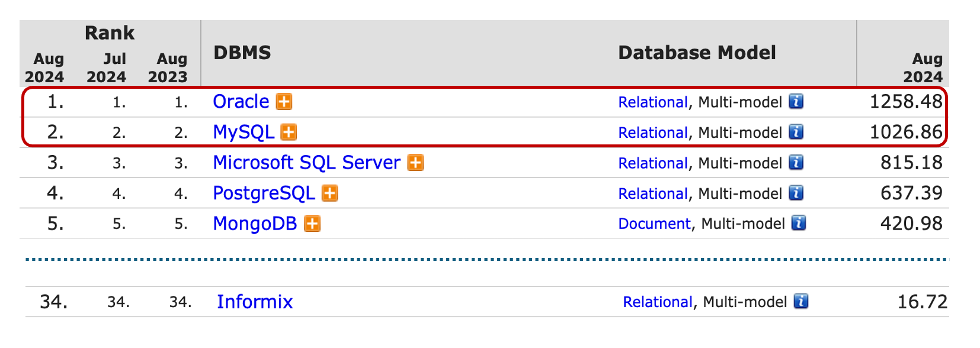
Task: Show multi-model info for Microsoft SQL Server
Action: 796,163
